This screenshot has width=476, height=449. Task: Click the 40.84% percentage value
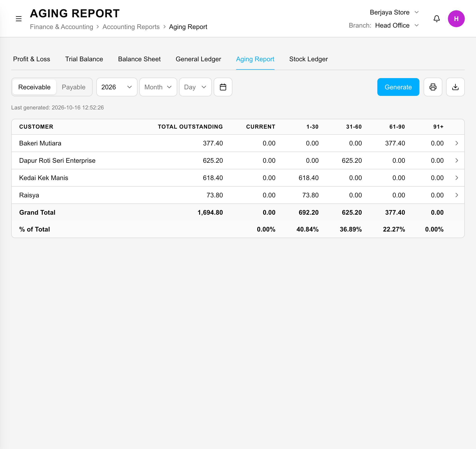307,229
